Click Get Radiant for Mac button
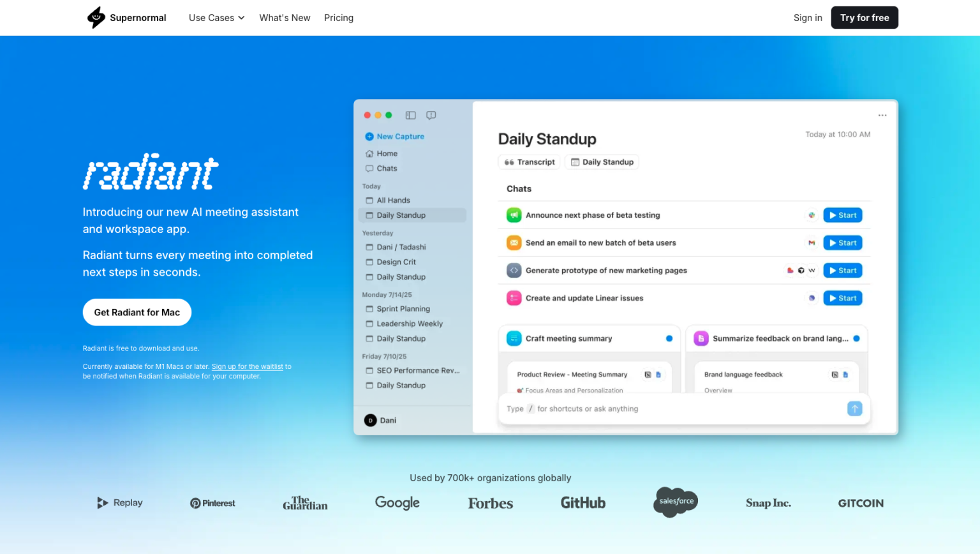The height and width of the screenshot is (554, 980). [x=137, y=312]
